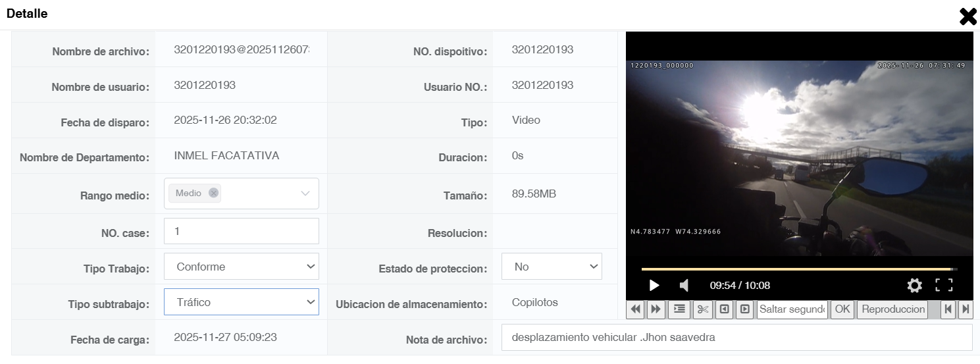Click the OK button beside skip field

(842, 309)
